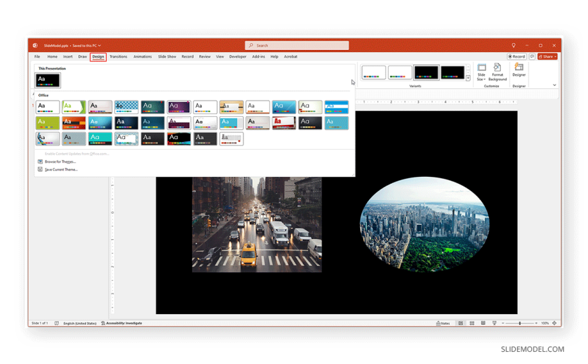Viewport: 588px width, 364px height.
Task: Click the Variants gallery scroll-up arrow
Action: (468, 67)
